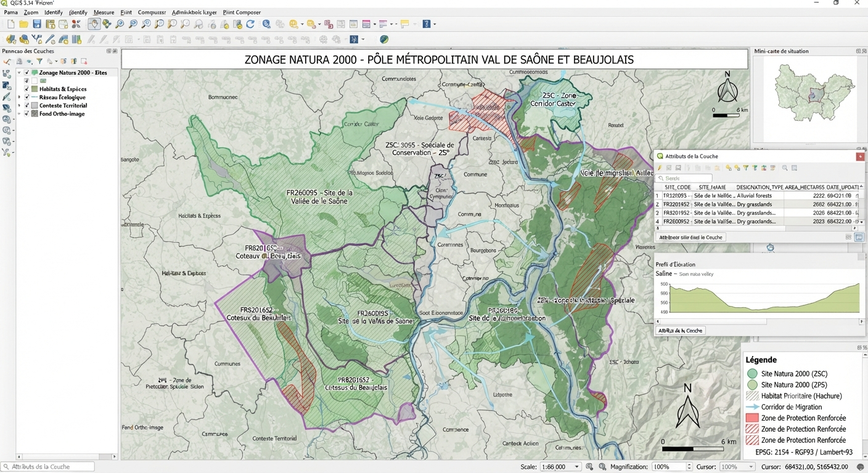Click the refresh map arrow icon
The width and height of the screenshot is (868, 473).
coord(250,24)
